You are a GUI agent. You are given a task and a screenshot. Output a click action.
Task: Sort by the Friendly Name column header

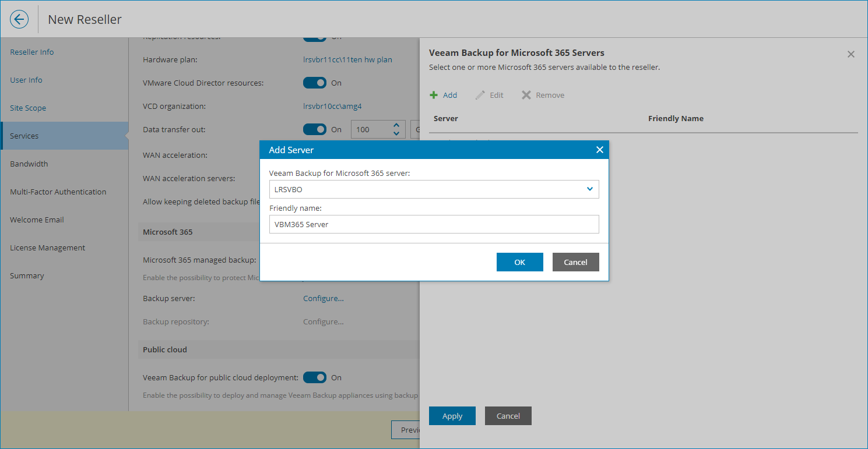pos(676,118)
